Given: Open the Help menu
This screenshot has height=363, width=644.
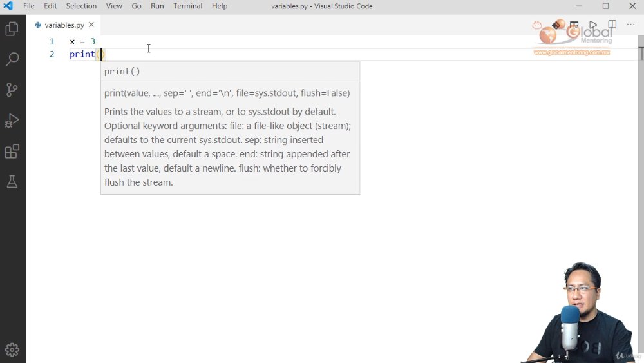Looking at the screenshot, I should 220,6.
